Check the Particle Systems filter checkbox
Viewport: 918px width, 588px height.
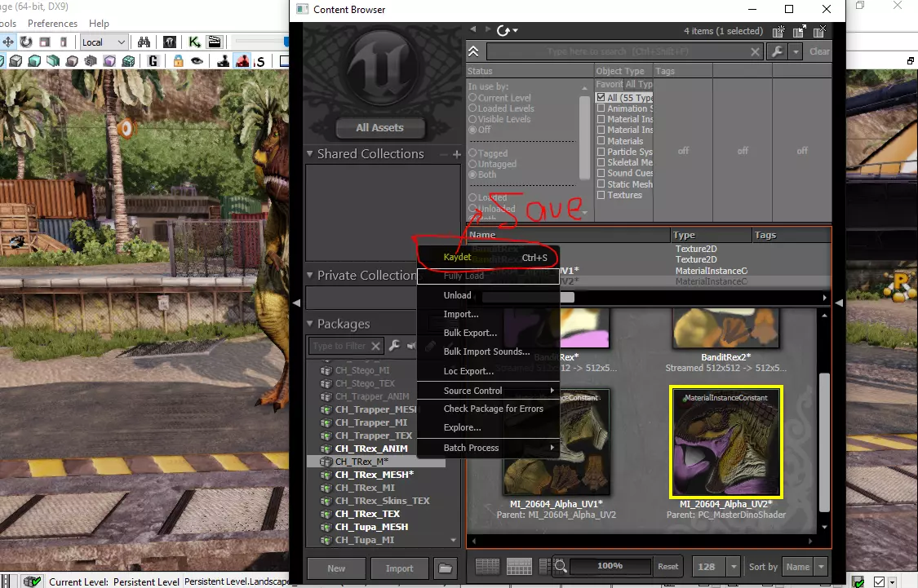coord(601,152)
